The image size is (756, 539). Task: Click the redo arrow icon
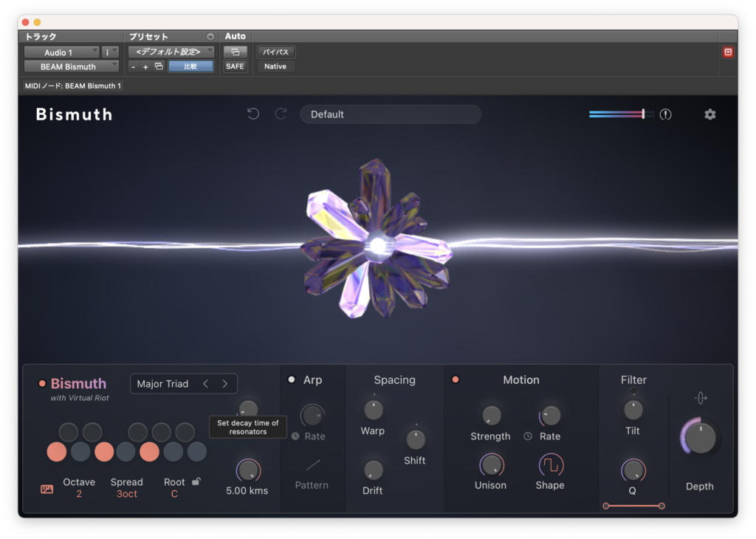coord(281,114)
